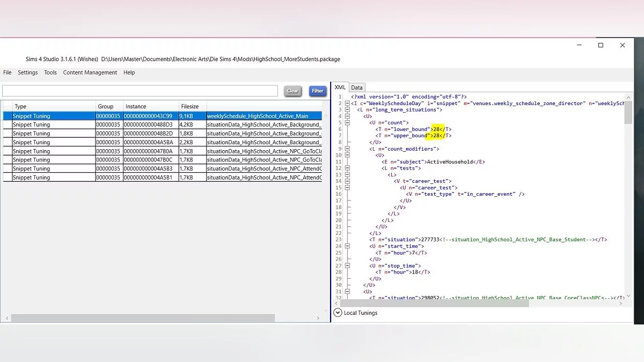Click the Filter button
644x362 pixels.
(318, 91)
